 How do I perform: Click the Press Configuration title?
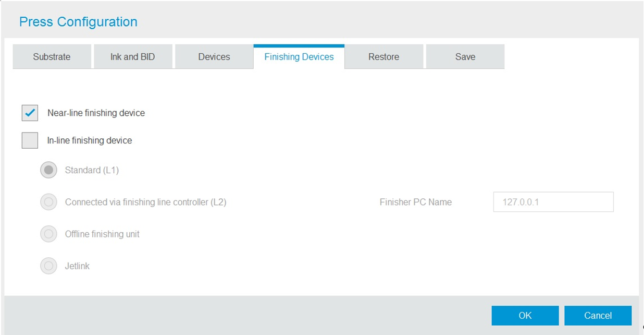coord(78,21)
